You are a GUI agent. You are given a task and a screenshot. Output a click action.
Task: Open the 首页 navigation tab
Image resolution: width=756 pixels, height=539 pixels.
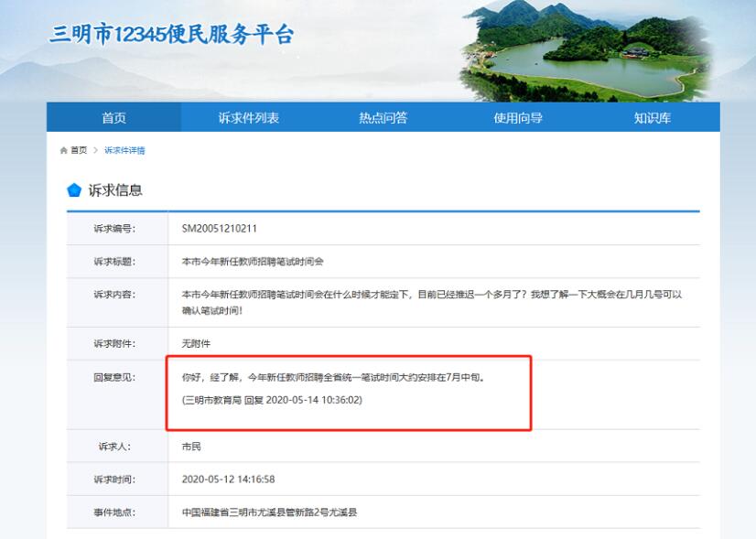(113, 117)
